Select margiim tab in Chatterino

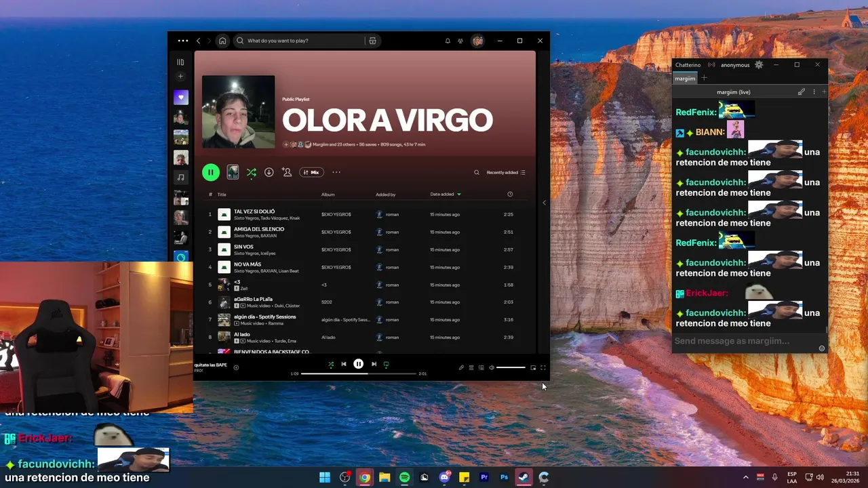[685, 78]
